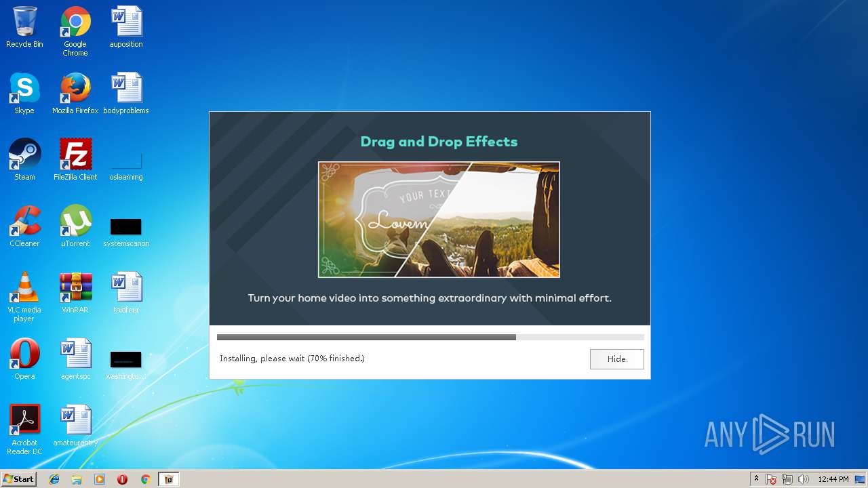Click the 'Installing, please wait (70% finished.)' status text
868x488 pixels.
coord(292,359)
